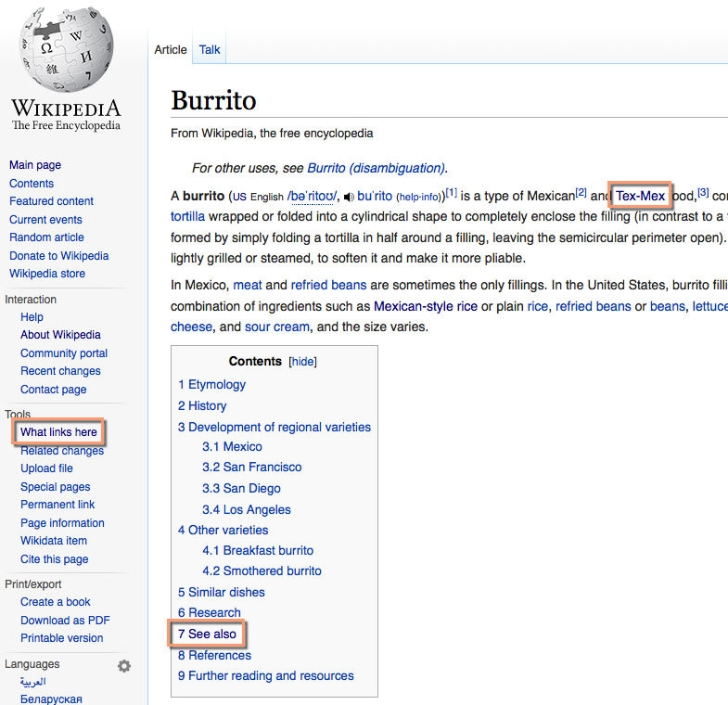Click the Wikipedia globe logo
This screenshot has height=705, width=728.
tap(66, 46)
